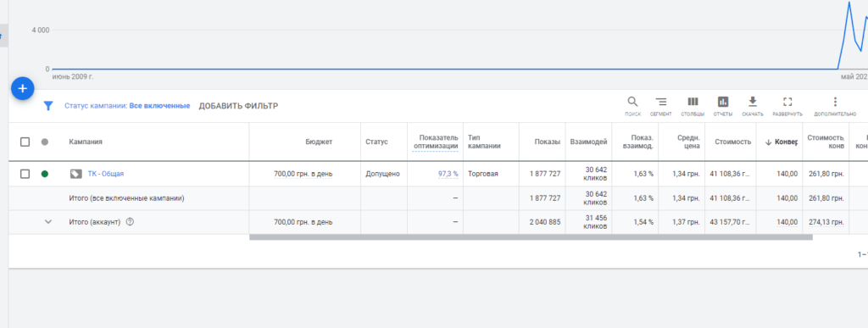Tick the checkbox for ТК - Общая row
Image resolution: width=868 pixels, height=328 pixels.
coord(25,174)
